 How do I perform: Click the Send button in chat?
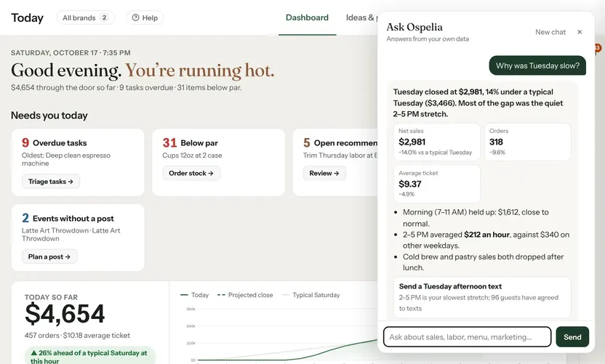pos(572,337)
